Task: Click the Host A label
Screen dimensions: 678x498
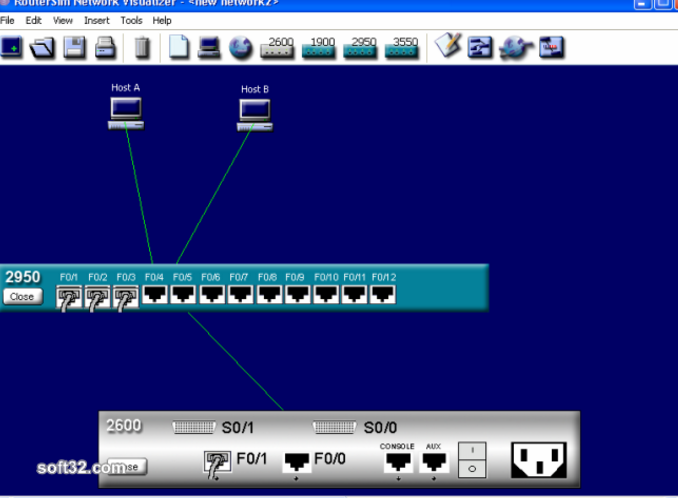Action: coord(125,88)
